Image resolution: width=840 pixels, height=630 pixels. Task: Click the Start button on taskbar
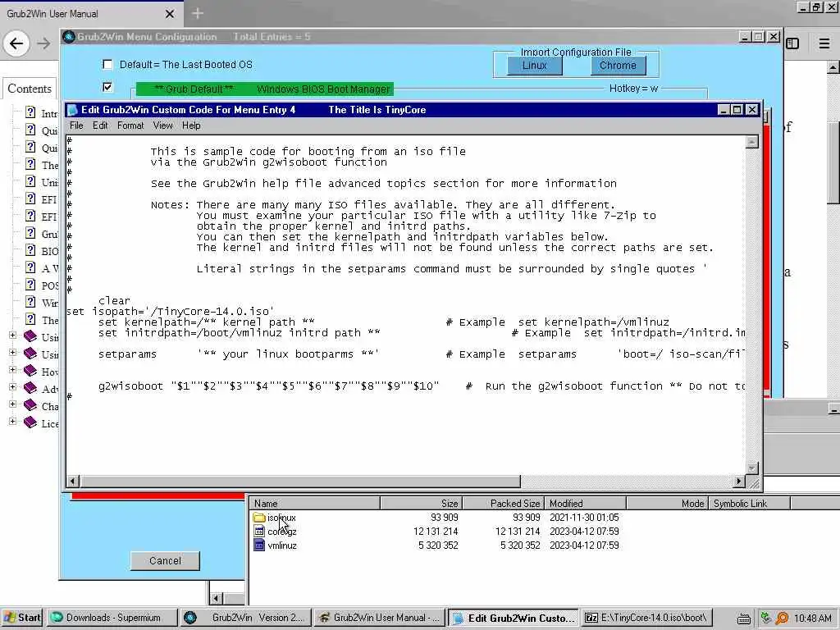click(x=22, y=618)
